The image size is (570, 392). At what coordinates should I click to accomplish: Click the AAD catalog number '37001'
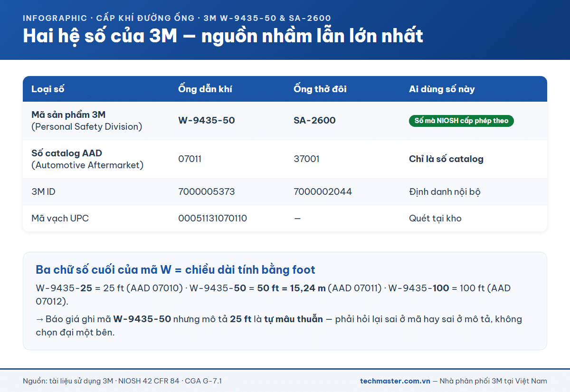tap(307, 159)
